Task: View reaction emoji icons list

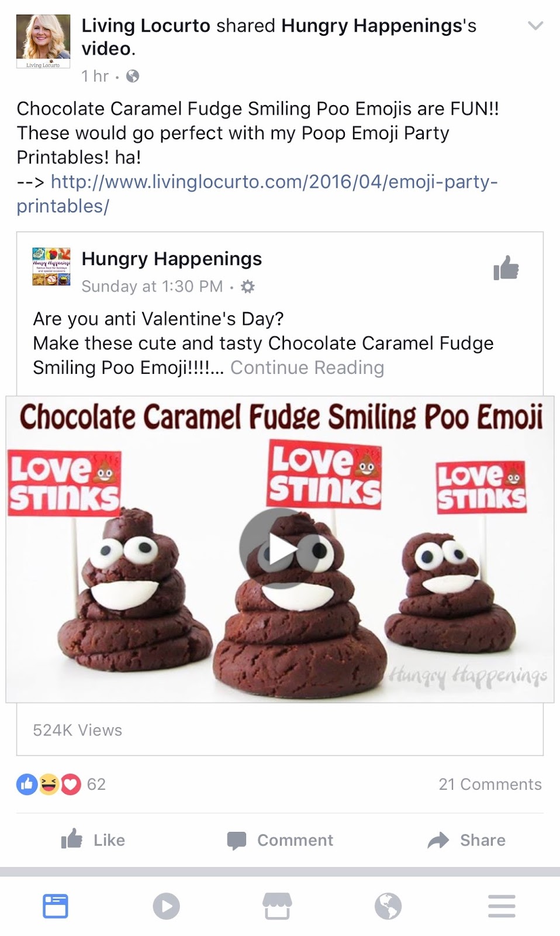Action: 49,784
